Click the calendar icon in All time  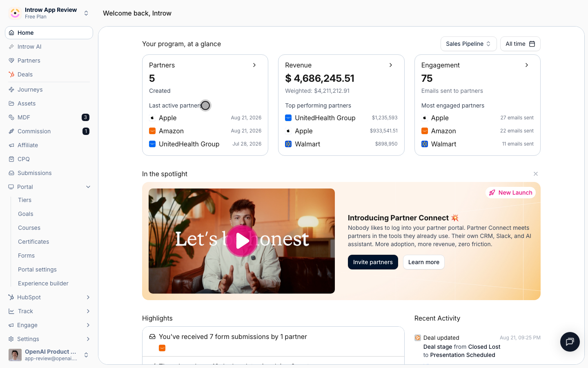pyautogui.click(x=532, y=44)
